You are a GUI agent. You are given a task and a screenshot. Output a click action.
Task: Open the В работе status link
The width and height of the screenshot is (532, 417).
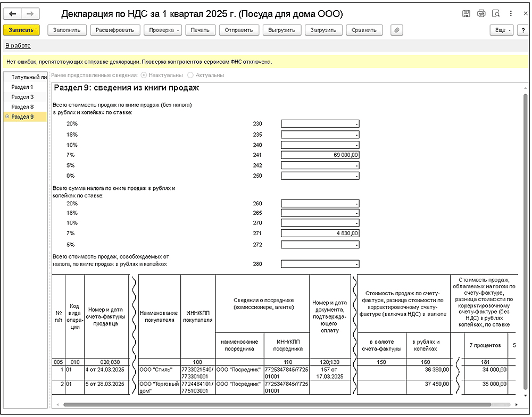click(18, 46)
